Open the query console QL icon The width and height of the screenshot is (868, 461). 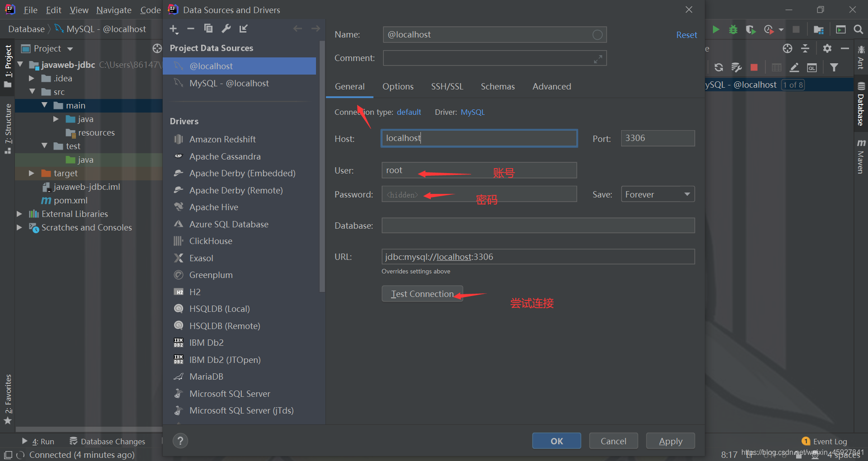(812, 68)
